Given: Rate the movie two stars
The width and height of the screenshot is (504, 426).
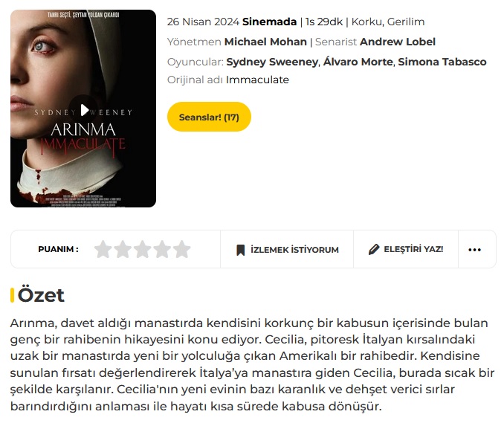Looking at the screenshot, I should (123, 249).
